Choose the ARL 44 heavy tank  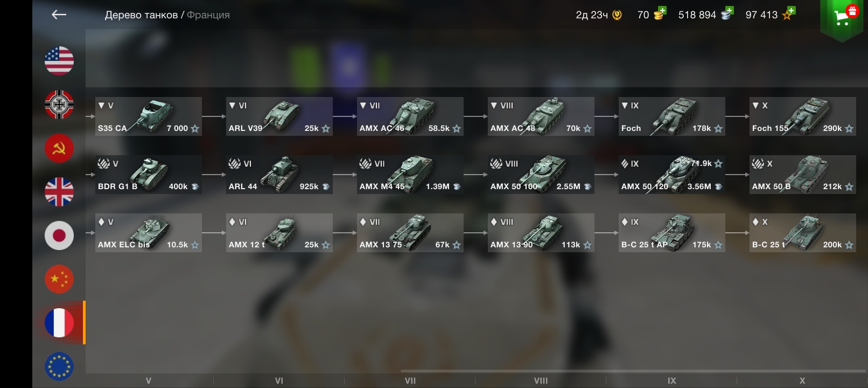pos(279,175)
